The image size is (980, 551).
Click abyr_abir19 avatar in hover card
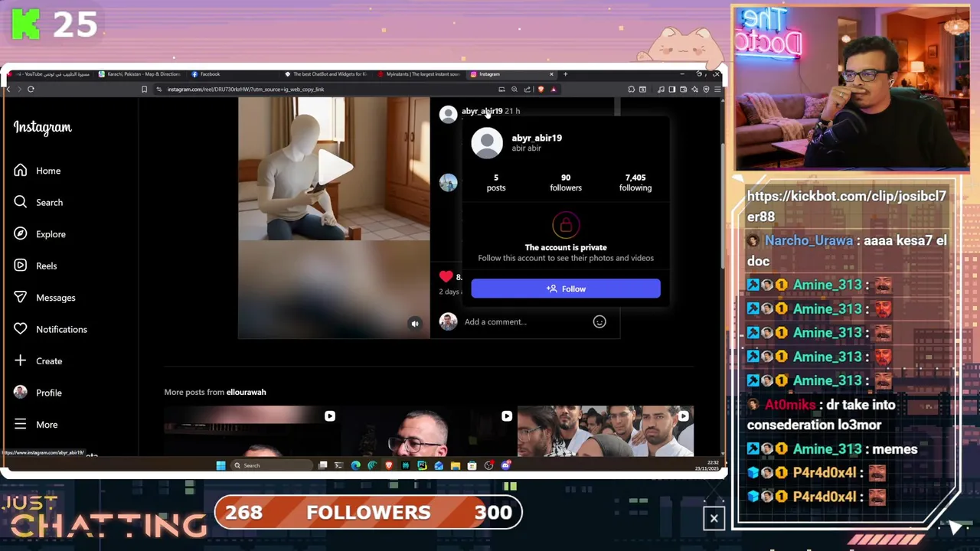pos(487,143)
